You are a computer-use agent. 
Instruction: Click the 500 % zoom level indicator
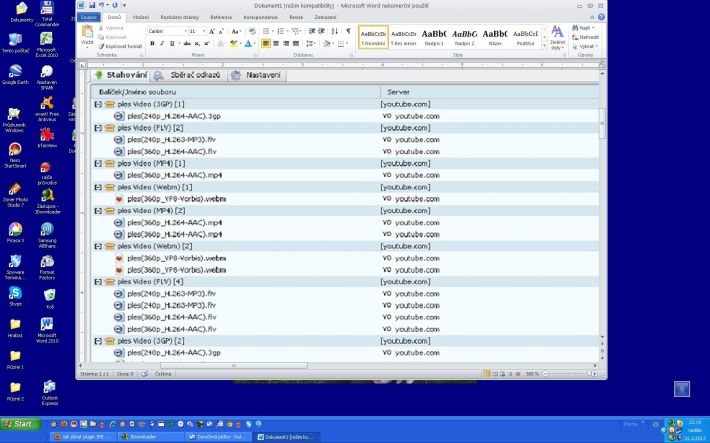(532, 374)
